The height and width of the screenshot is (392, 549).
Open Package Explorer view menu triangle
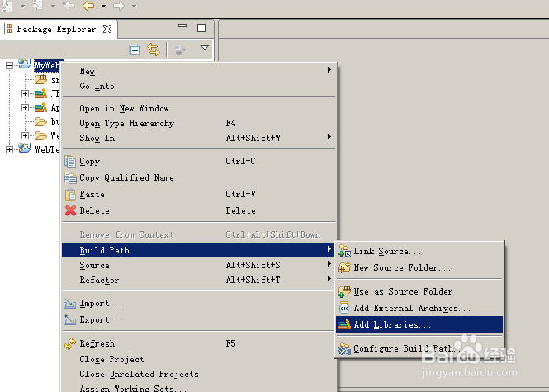tap(205, 47)
